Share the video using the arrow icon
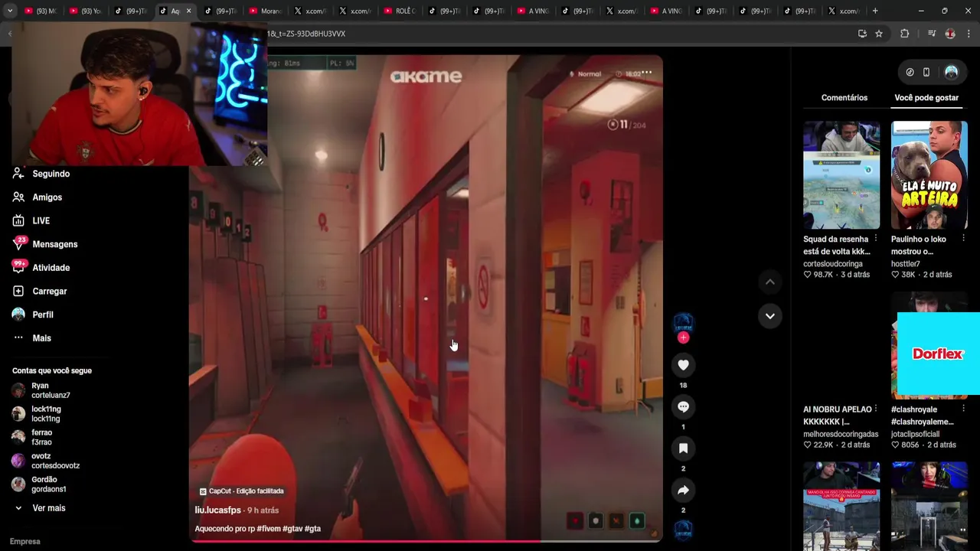 tap(683, 490)
